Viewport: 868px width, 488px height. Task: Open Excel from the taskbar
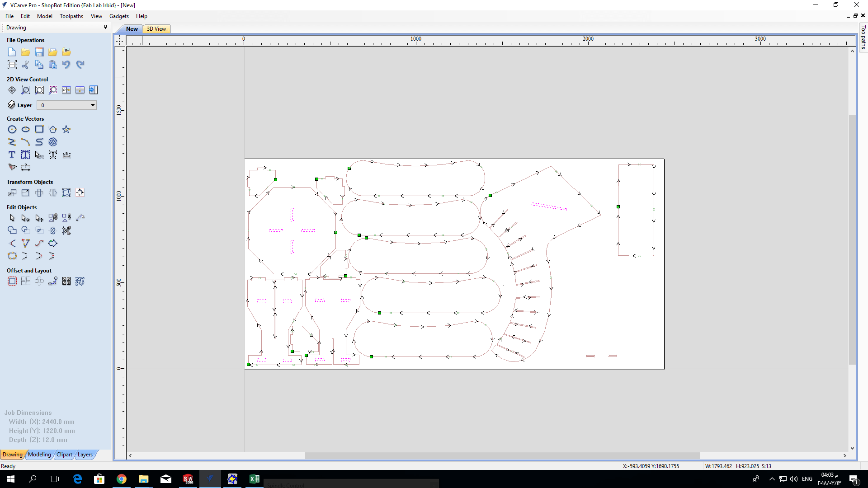[255, 479]
